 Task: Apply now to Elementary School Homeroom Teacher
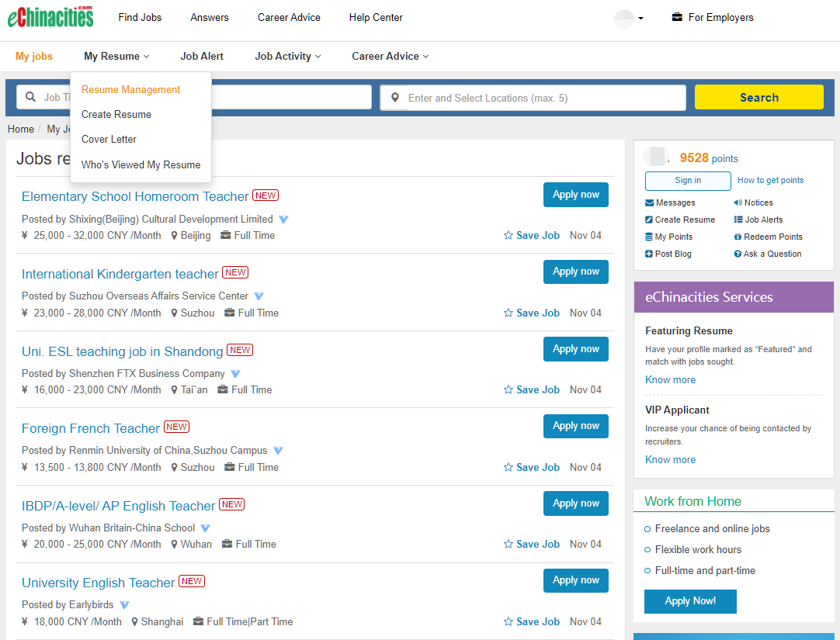(x=576, y=195)
